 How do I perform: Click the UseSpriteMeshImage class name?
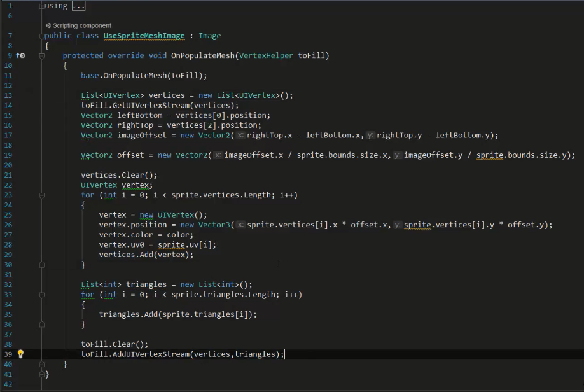(x=144, y=36)
